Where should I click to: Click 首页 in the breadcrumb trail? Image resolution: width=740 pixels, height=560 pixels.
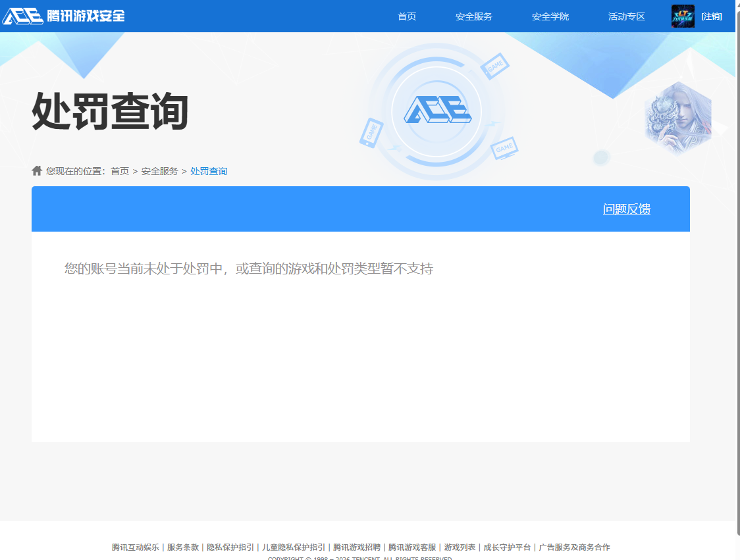click(120, 170)
